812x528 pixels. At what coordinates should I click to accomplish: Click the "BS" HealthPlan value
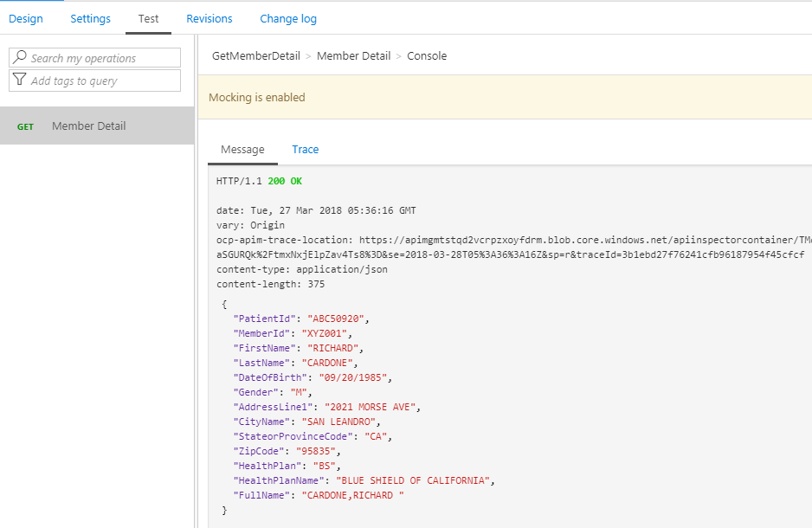[x=324, y=466]
